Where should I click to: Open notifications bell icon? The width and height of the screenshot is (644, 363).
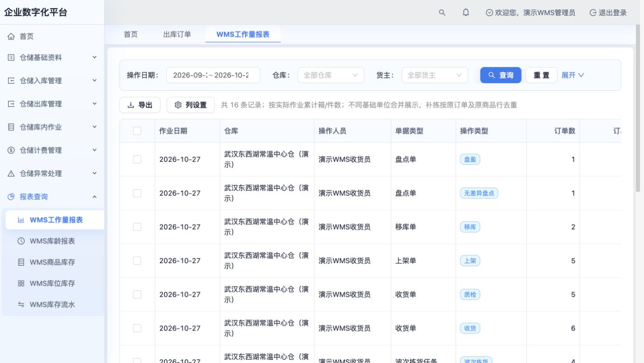pyautogui.click(x=466, y=13)
